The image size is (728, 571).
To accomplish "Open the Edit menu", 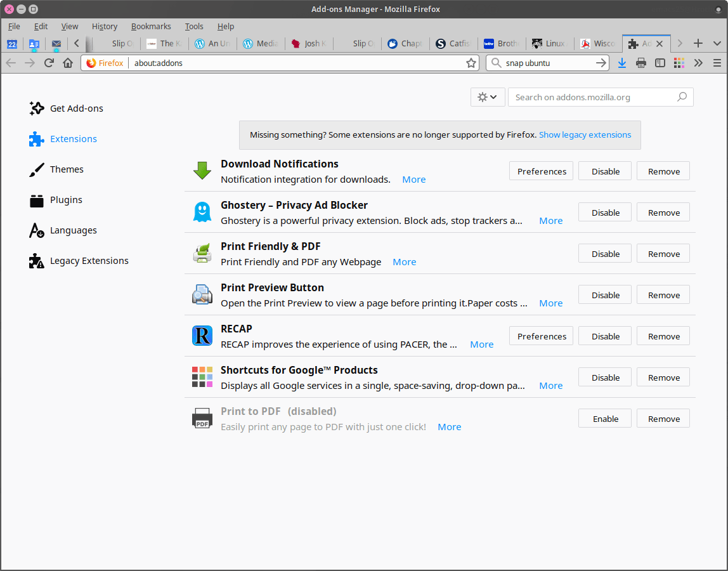I will coord(41,27).
